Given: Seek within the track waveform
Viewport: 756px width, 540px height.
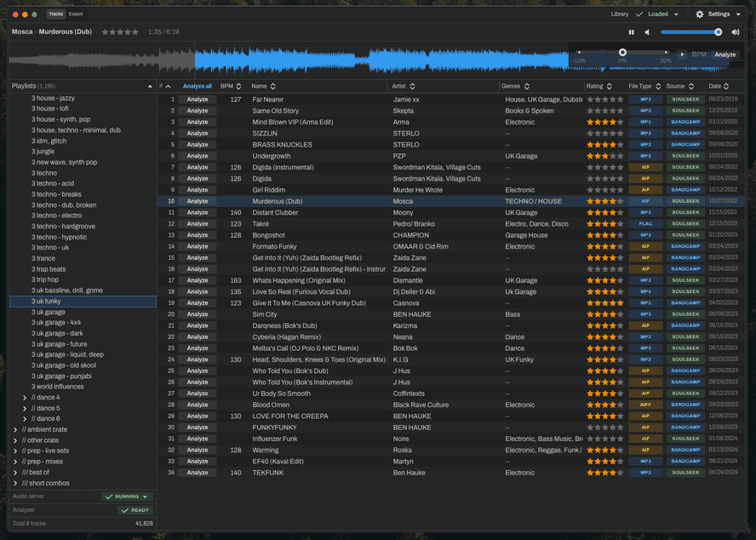Looking at the screenshot, I should point(289,60).
